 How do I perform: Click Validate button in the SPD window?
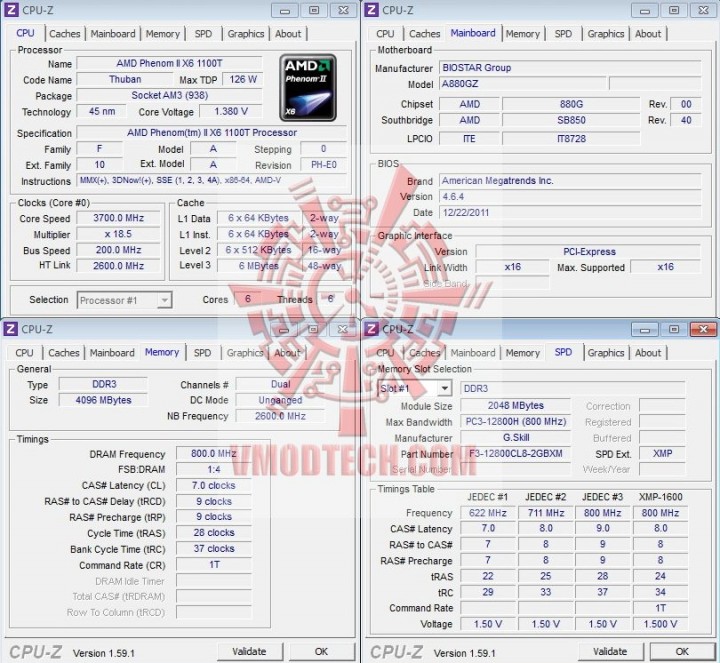click(610, 652)
